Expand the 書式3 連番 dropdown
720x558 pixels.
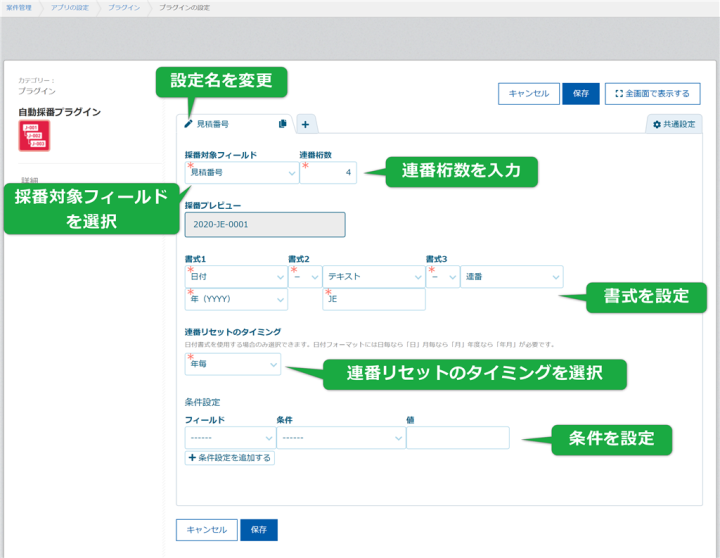(x=511, y=276)
